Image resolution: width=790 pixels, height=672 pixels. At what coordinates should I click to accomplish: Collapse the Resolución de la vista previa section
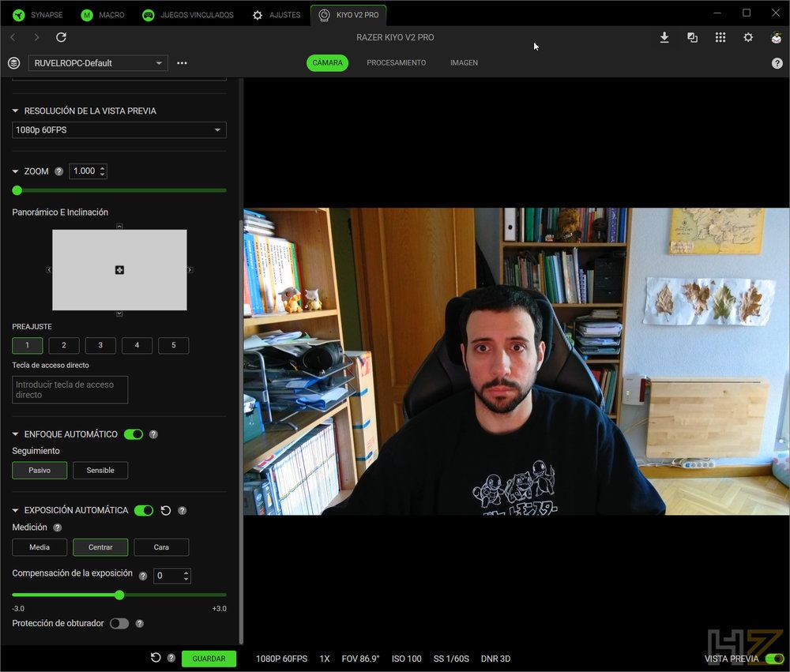[15, 111]
